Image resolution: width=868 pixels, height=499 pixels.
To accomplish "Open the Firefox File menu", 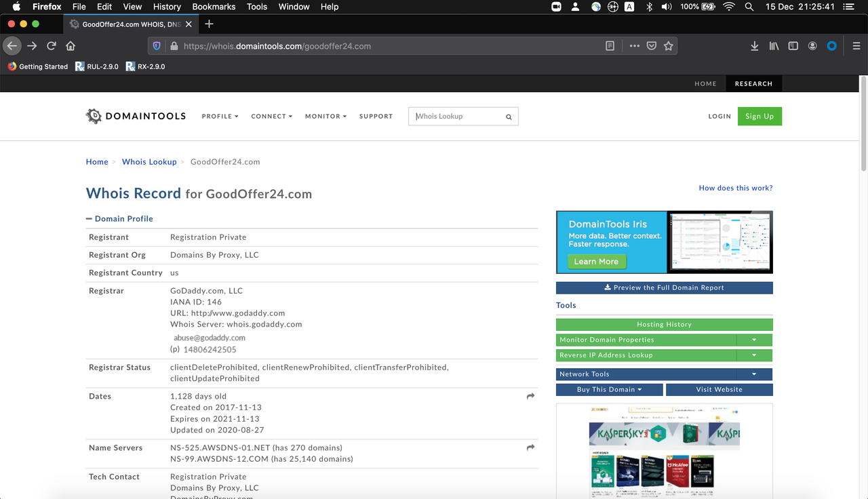I will [79, 7].
